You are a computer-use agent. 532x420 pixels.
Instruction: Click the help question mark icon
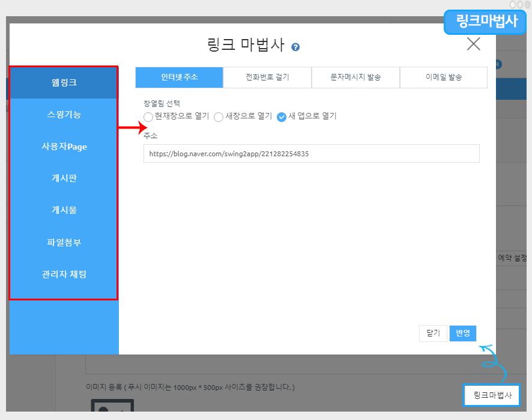[x=295, y=47]
